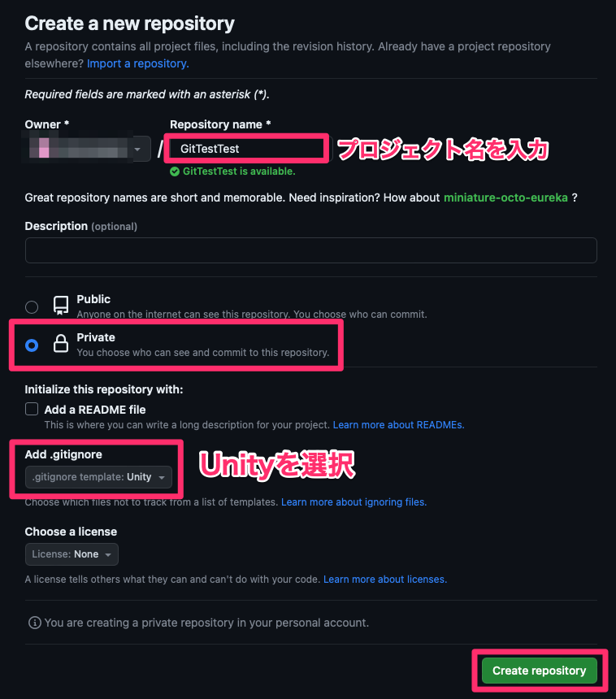Click the Create repository button

click(539, 671)
